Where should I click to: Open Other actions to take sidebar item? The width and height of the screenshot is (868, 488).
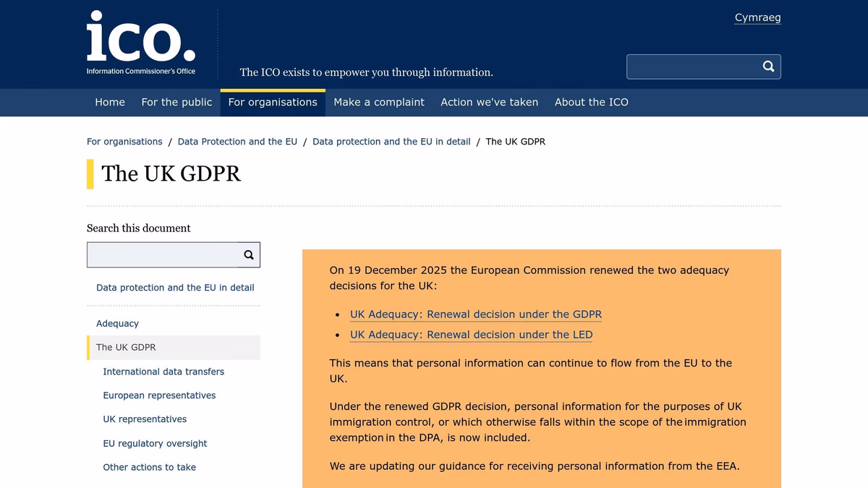coord(149,467)
